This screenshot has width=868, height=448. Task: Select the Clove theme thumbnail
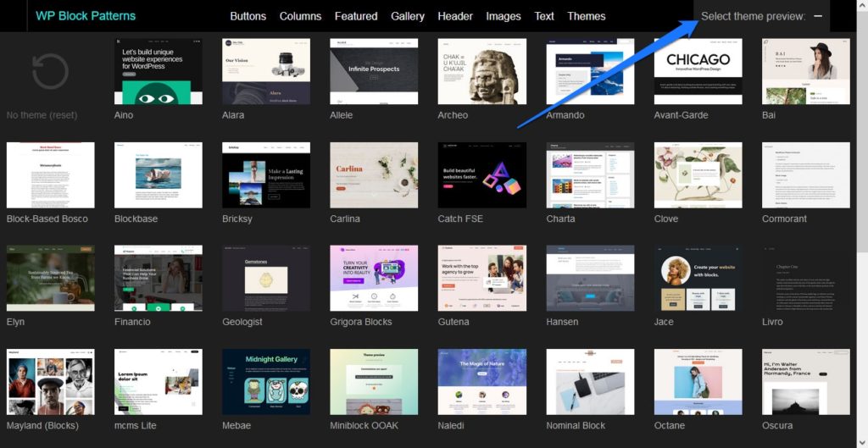pos(698,174)
